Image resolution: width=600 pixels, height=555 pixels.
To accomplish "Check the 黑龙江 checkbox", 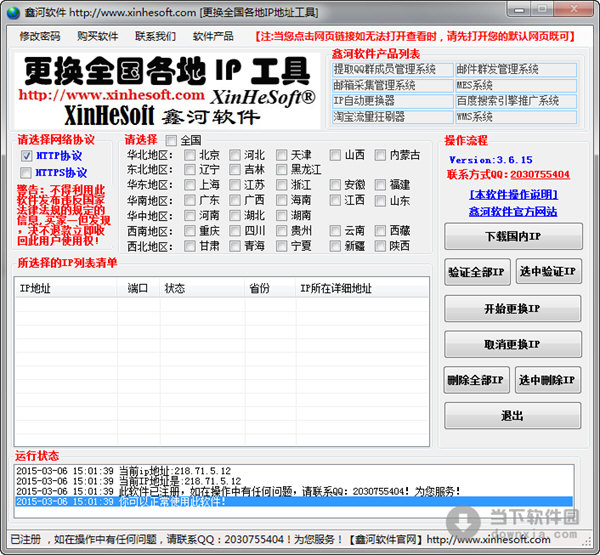I will click(281, 170).
